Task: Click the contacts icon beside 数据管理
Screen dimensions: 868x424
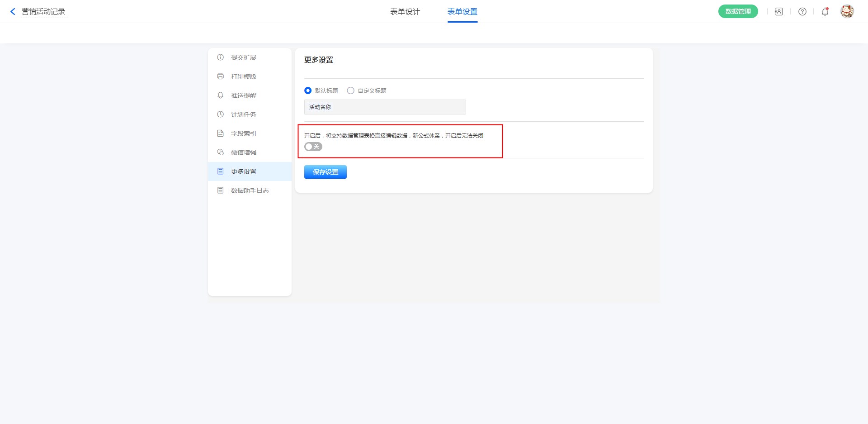Action: tap(778, 12)
